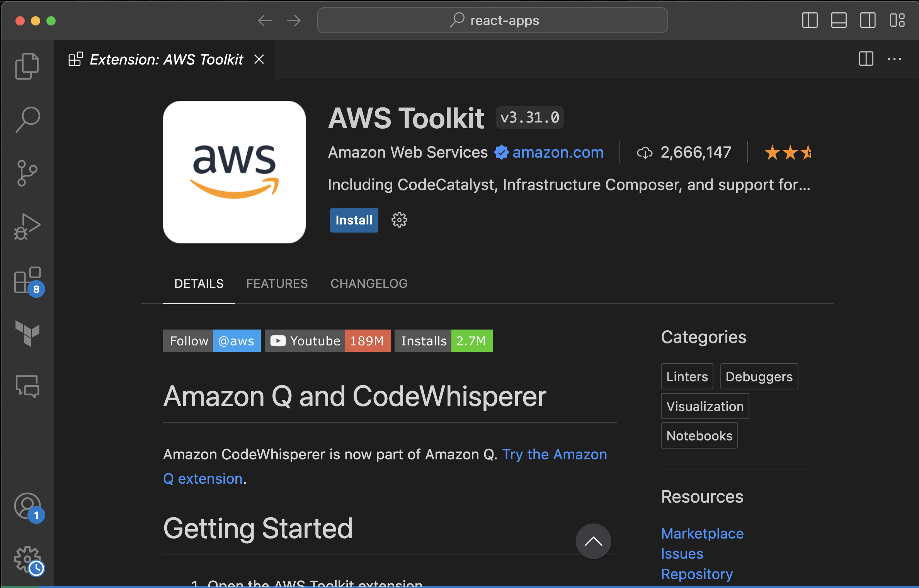The width and height of the screenshot is (919, 588).
Task: Open the Run and Debug view
Action: (x=27, y=227)
